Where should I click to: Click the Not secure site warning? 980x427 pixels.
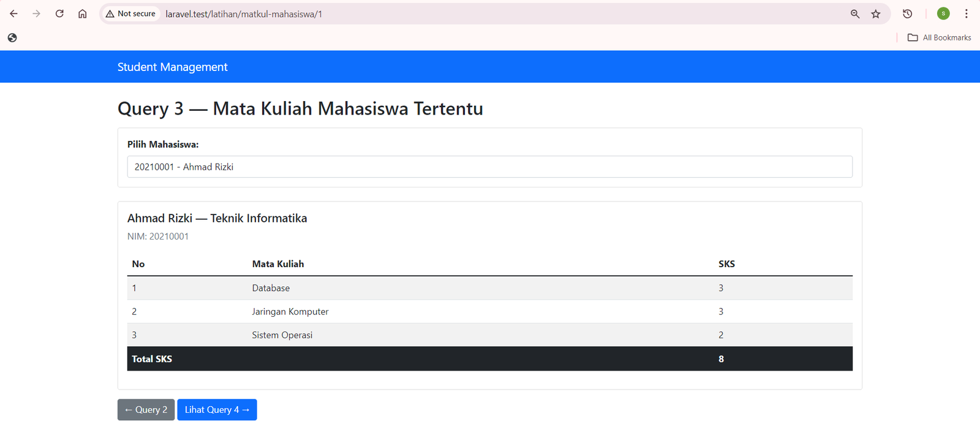[130, 13]
